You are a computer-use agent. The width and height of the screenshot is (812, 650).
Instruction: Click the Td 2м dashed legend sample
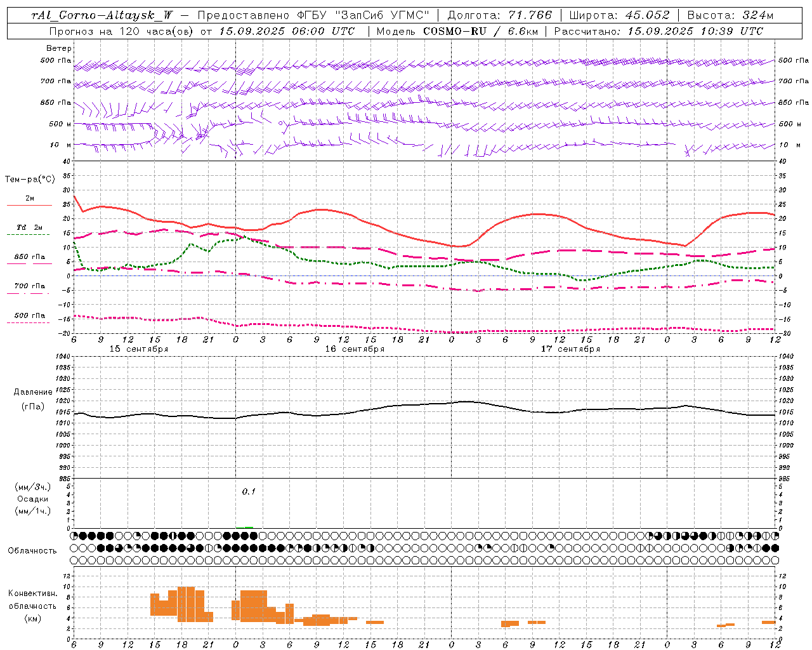point(28,235)
